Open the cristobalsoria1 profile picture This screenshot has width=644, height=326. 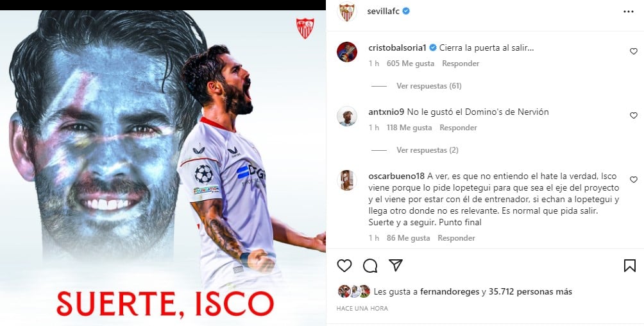(347, 52)
